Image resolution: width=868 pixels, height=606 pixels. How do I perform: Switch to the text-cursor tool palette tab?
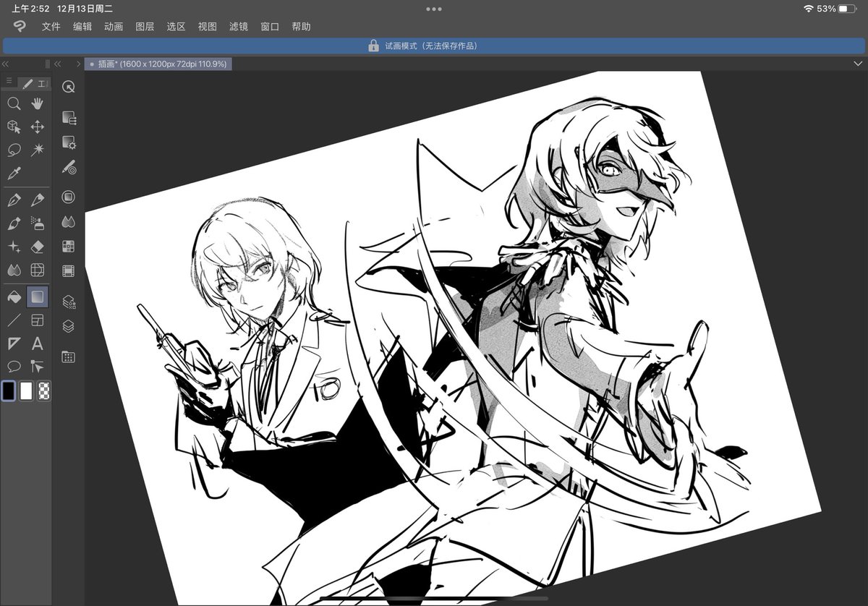tap(42, 84)
